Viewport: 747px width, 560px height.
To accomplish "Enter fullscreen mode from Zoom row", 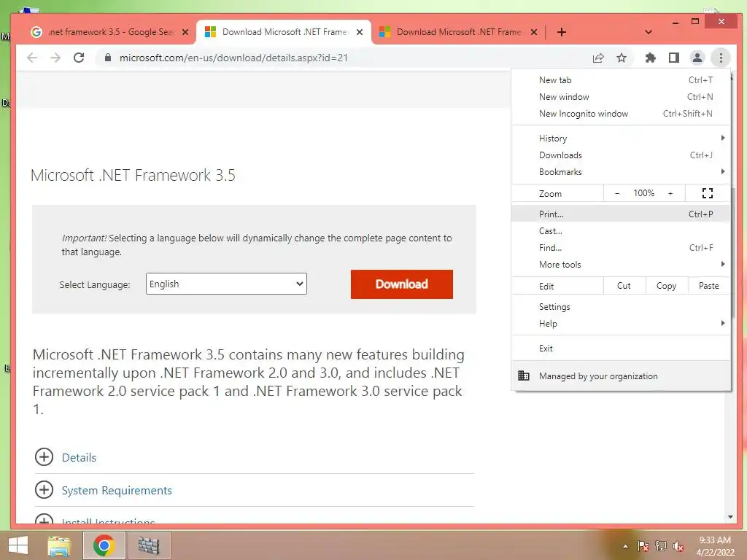I will (708, 193).
